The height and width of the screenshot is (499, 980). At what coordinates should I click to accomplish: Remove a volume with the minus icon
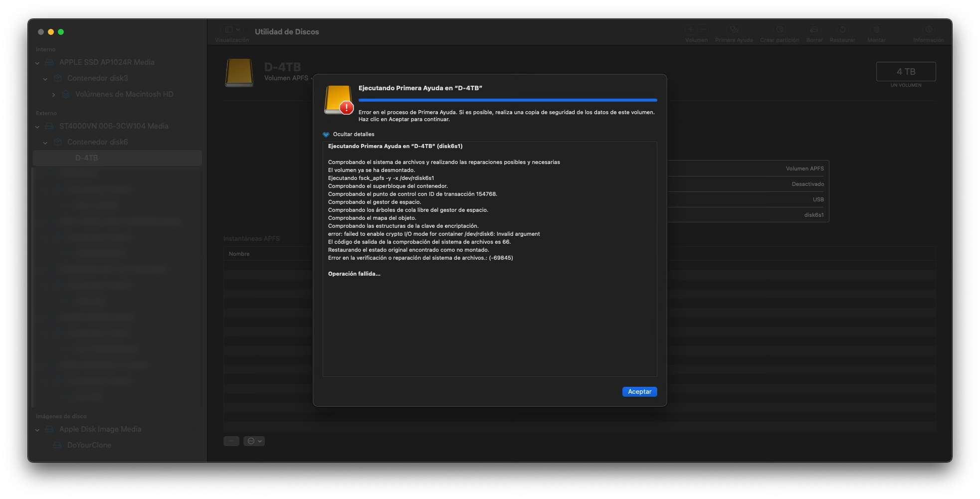pyautogui.click(x=703, y=29)
